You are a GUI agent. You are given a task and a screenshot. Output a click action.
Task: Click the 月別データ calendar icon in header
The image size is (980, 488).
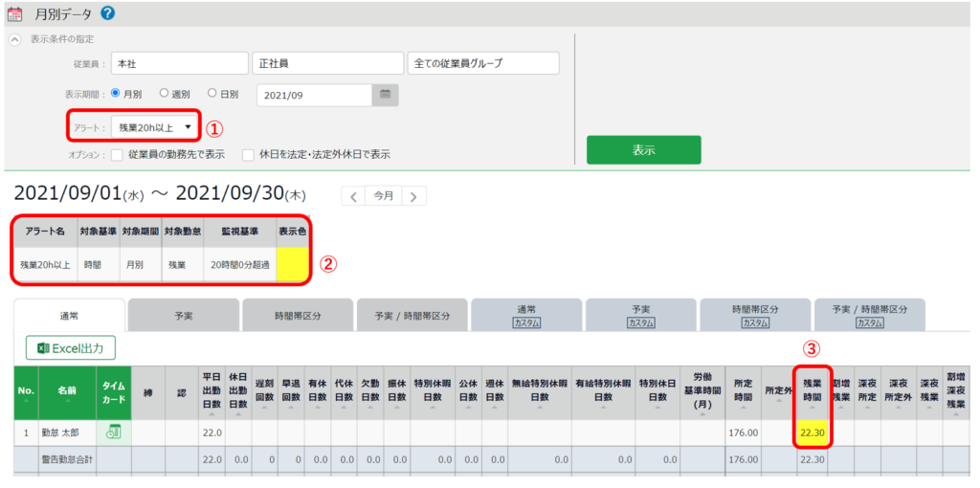tap(13, 13)
